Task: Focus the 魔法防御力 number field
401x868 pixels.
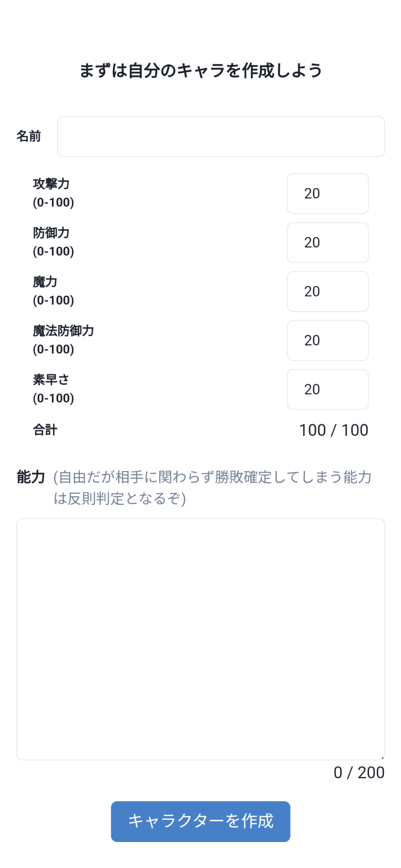Action: pos(328,340)
